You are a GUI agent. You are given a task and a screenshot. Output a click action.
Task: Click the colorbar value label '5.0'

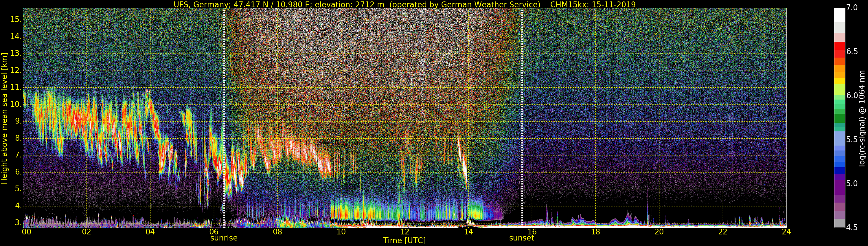pos(852,183)
